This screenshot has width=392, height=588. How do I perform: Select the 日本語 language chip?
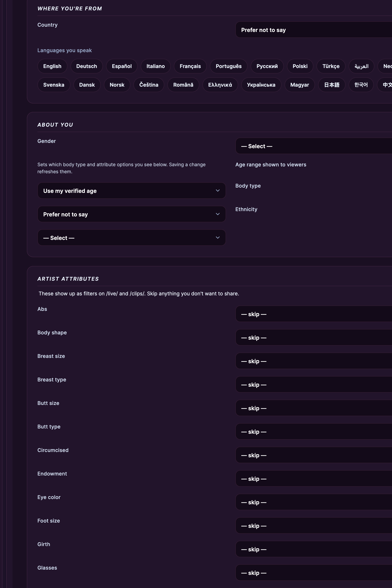[x=332, y=85]
